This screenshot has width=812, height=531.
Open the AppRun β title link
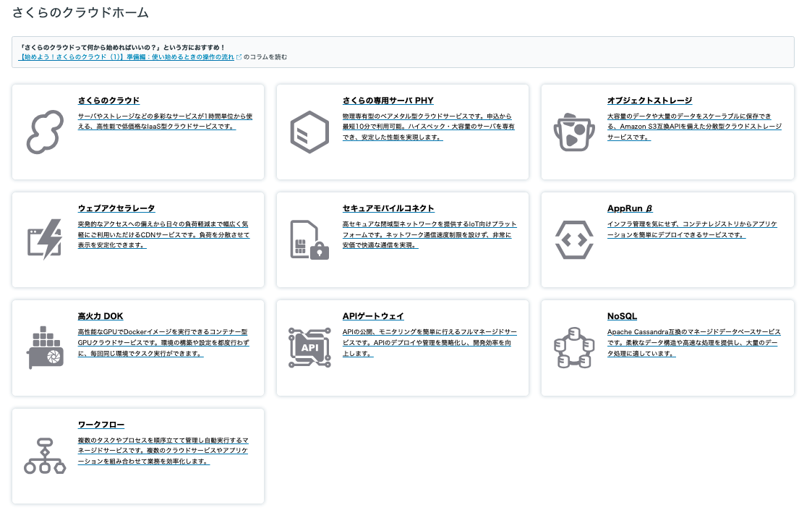pyautogui.click(x=630, y=208)
